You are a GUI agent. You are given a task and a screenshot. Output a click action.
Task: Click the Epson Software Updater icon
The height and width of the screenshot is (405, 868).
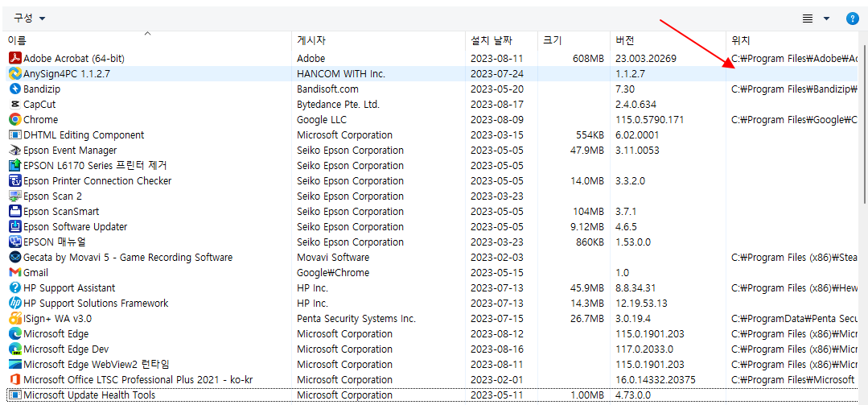pyautogui.click(x=15, y=226)
